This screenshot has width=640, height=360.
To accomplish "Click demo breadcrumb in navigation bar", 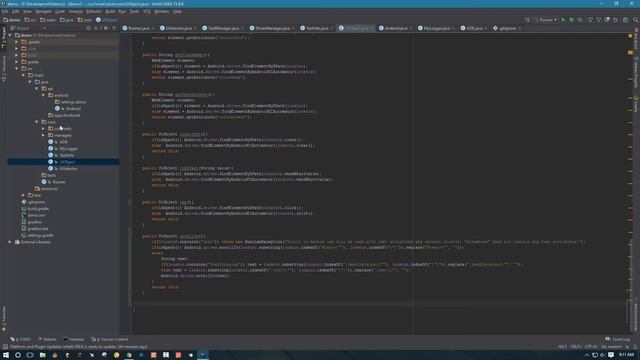I will [x=12, y=20].
